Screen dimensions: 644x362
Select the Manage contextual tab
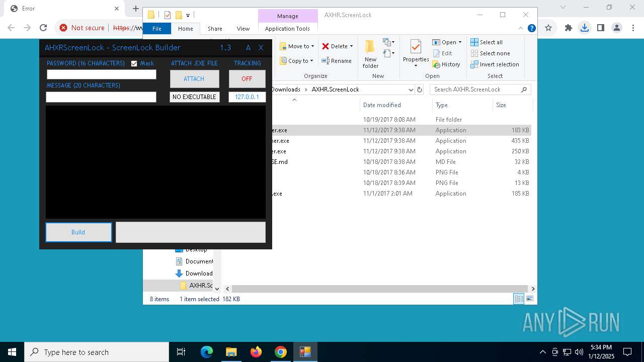[x=287, y=16]
